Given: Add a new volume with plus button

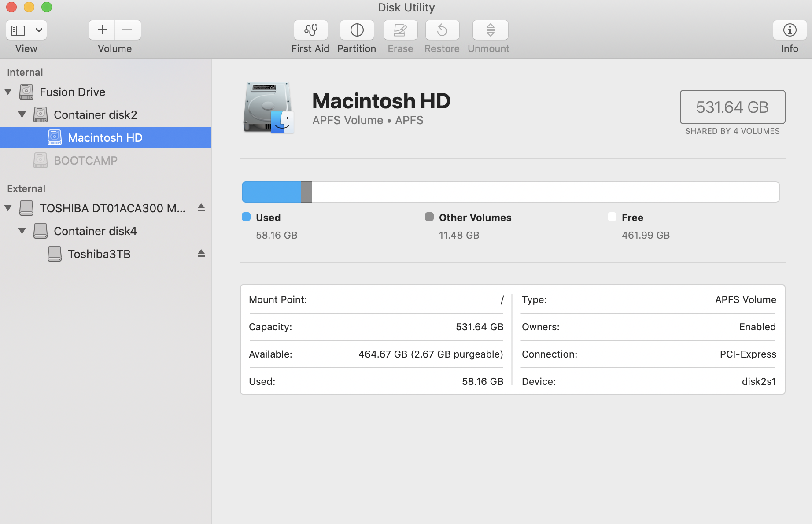Looking at the screenshot, I should 102,30.
